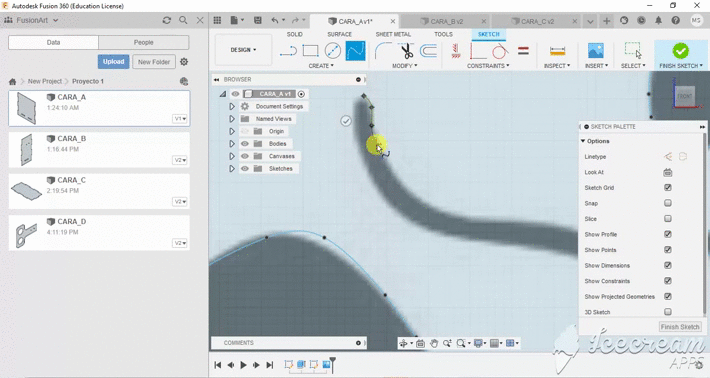The height and width of the screenshot is (378, 710).
Task: Switch to the SHEET METAL tab
Action: pos(393,34)
